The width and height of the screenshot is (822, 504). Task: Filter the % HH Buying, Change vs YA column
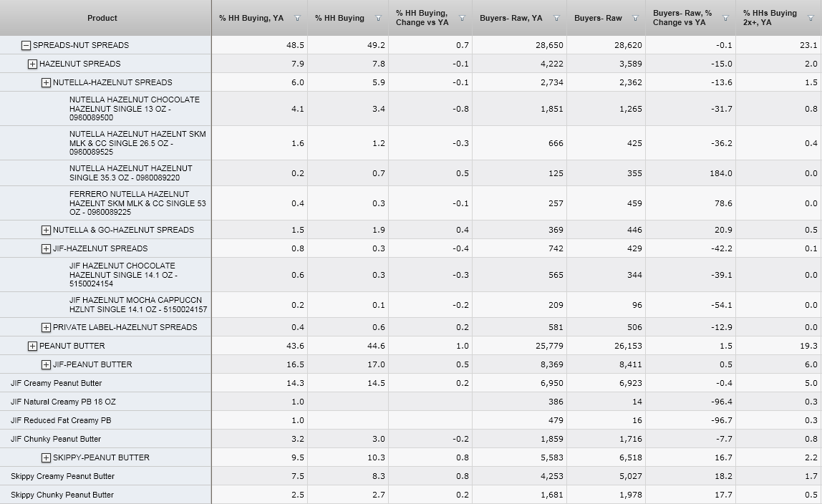[x=462, y=18]
